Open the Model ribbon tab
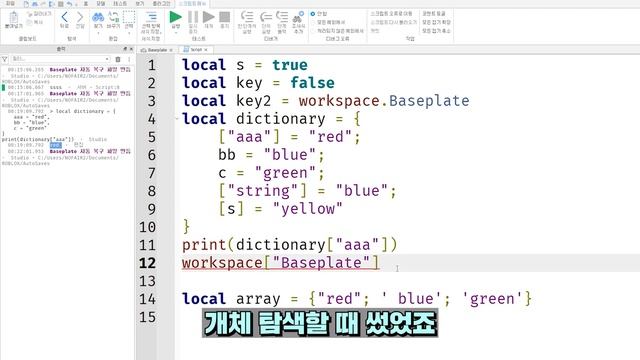 [x=100, y=3]
